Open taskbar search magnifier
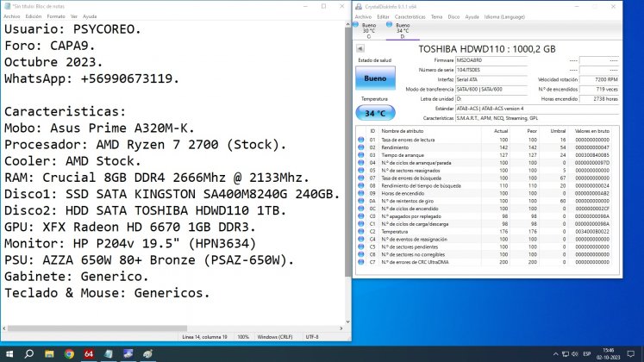The width and height of the screenshot is (644, 362). pos(28,353)
